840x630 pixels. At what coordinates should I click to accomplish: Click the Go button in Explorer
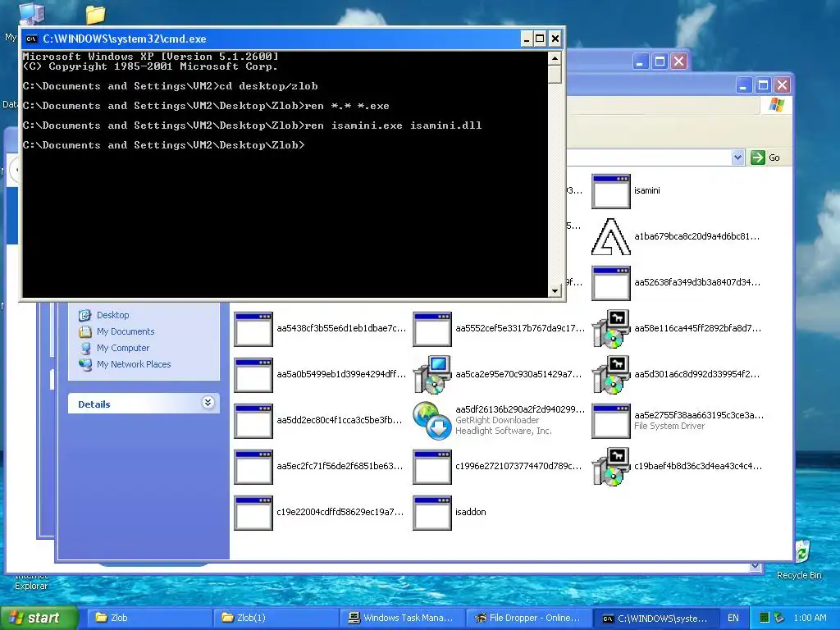pos(765,157)
